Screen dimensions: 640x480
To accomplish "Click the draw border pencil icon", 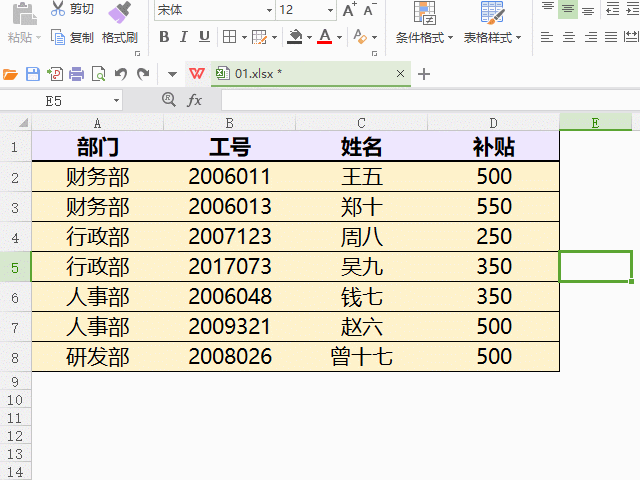I will point(259,37).
